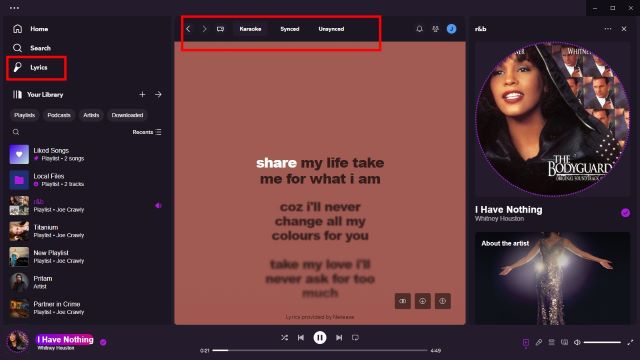Click the now playing thumbnail in player bar
640x360 pixels.
click(18, 341)
